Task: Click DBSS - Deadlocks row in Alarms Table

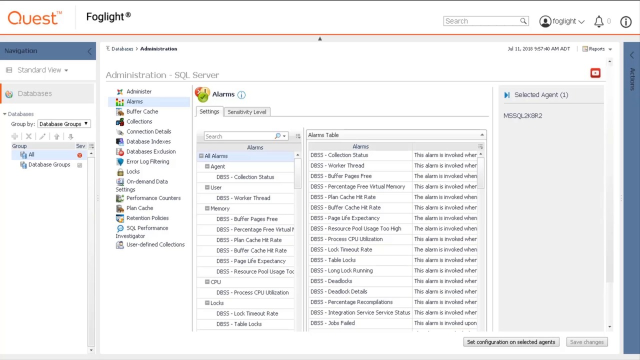Action: (x=393, y=281)
